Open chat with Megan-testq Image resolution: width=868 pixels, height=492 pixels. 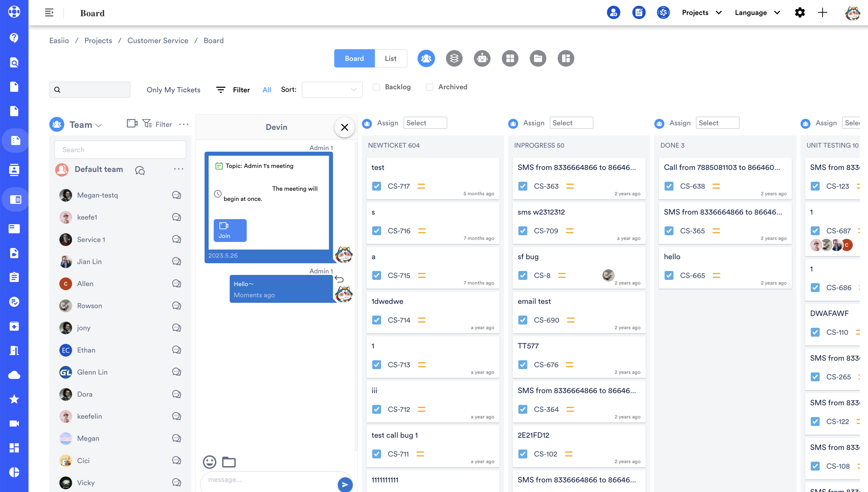tap(176, 195)
